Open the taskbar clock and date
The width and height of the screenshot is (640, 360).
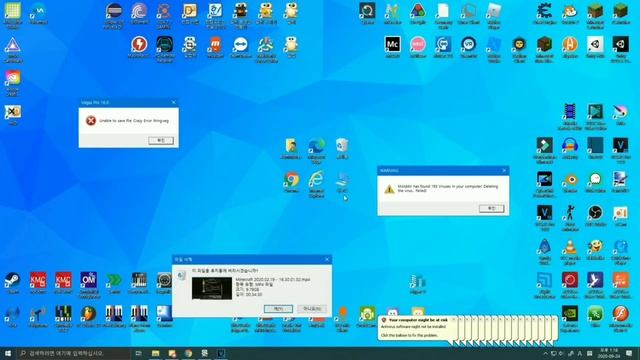[x=609, y=353]
